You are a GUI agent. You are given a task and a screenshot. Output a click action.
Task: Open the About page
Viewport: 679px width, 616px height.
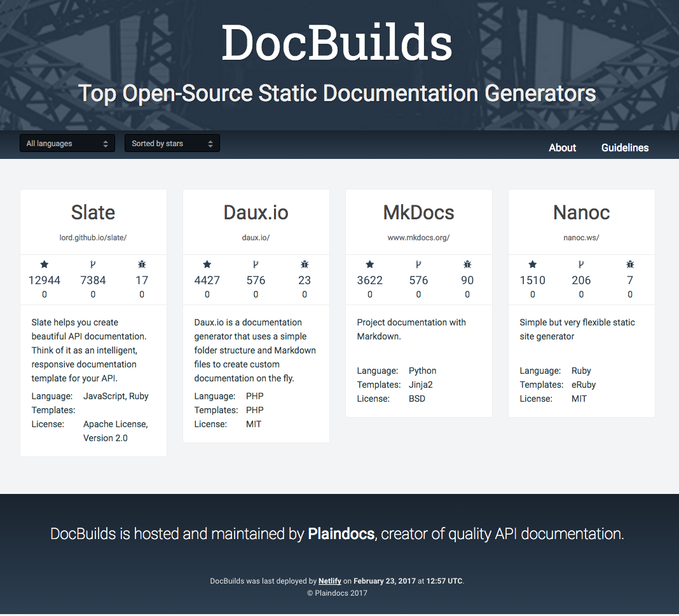point(562,147)
